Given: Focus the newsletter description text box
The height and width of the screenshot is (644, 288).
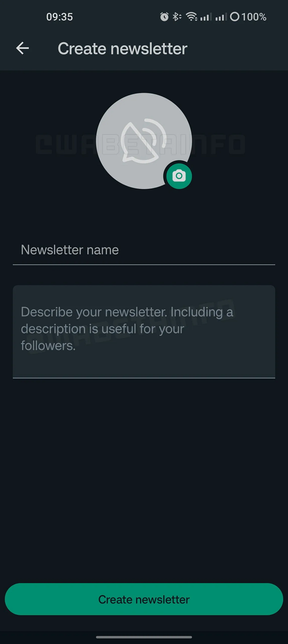Looking at the screenshot, I should point(144,331).
